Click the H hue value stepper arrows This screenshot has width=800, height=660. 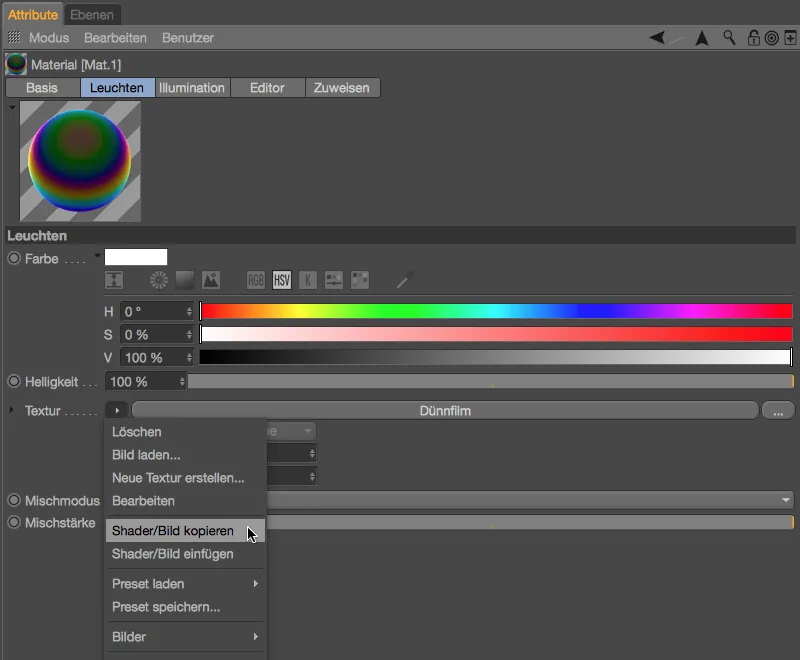pyautogui.click(x=189, y=311)
